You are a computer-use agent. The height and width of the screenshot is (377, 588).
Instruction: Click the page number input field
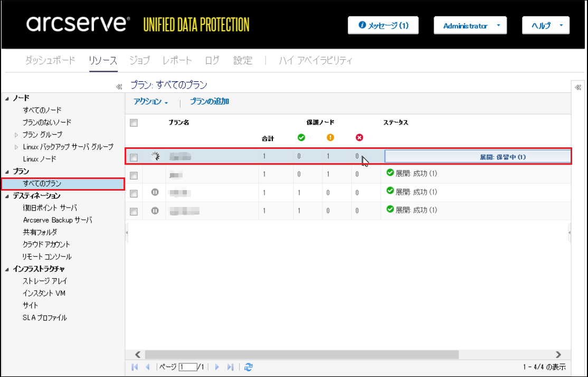click(x=188, y=367)
